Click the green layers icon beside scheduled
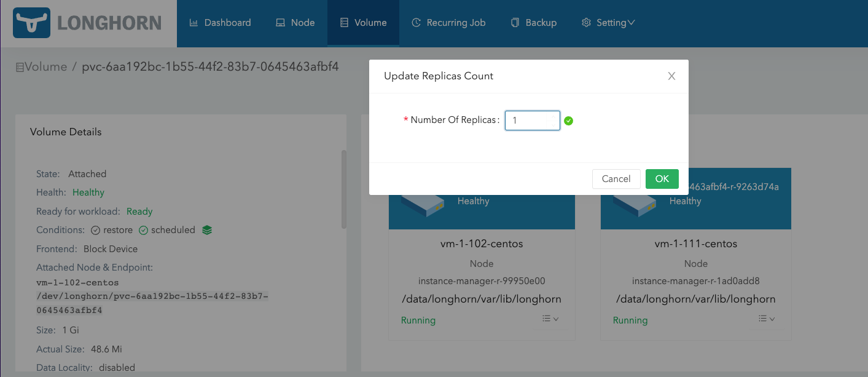868x377 pixels. 207,230
